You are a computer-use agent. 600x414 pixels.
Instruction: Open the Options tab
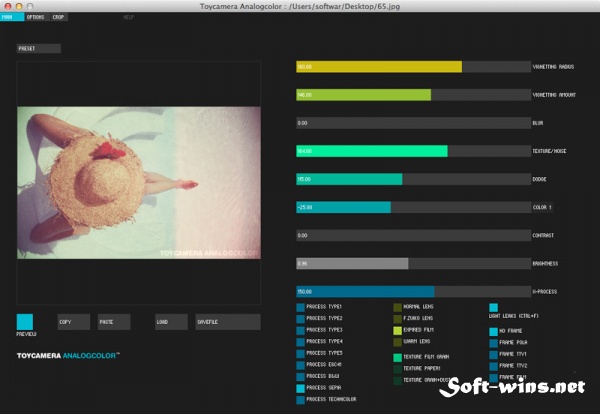[36, 17]
